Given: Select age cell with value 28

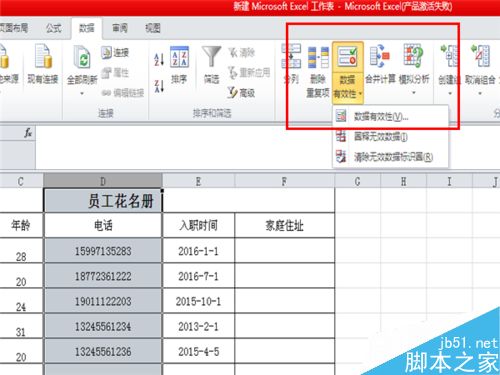Looking at the screenshot, I should (x=21, y=251).
